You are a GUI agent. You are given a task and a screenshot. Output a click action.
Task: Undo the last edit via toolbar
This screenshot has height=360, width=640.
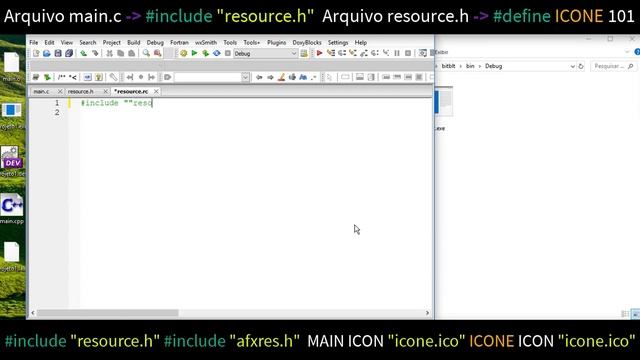tap(84, 53)
